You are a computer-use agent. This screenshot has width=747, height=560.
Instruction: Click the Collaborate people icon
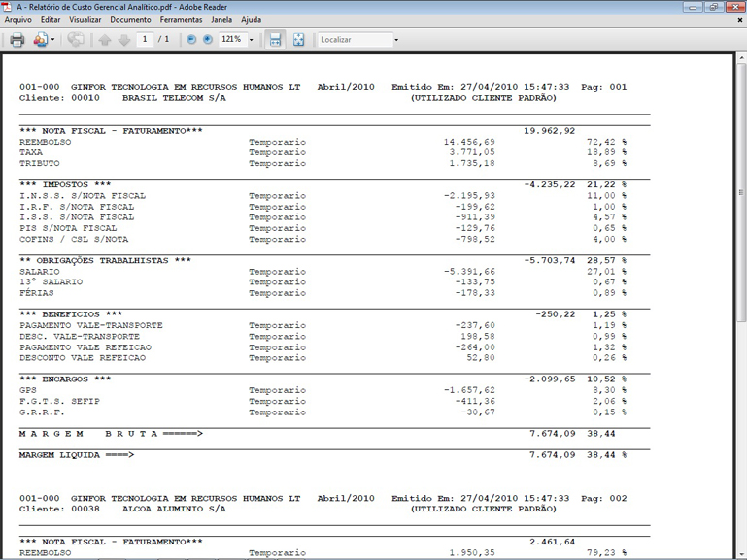tap(40, 40)
